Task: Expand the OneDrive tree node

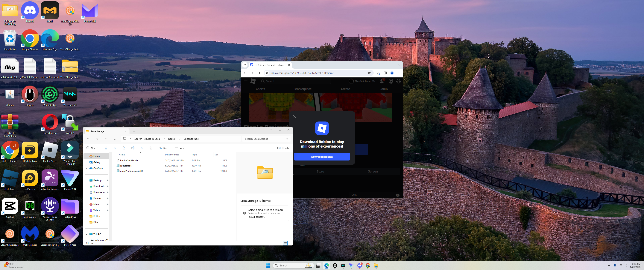Action: coord(86,168)
